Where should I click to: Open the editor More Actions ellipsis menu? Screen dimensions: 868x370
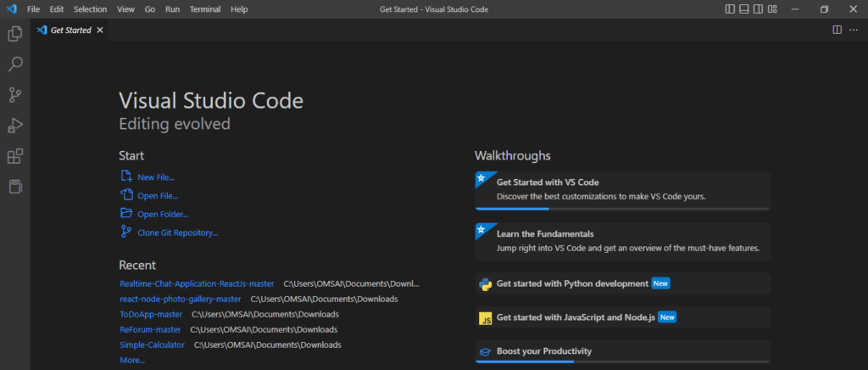point(853,30)
